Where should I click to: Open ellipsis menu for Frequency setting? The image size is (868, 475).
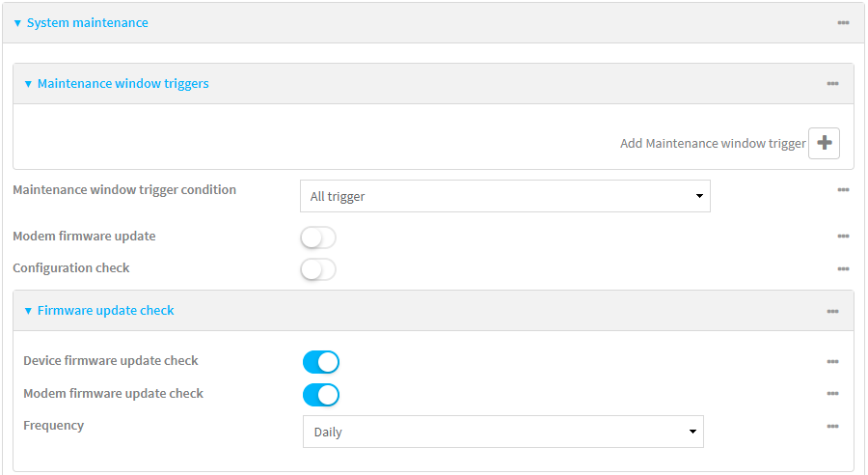[x=832, y=426]
